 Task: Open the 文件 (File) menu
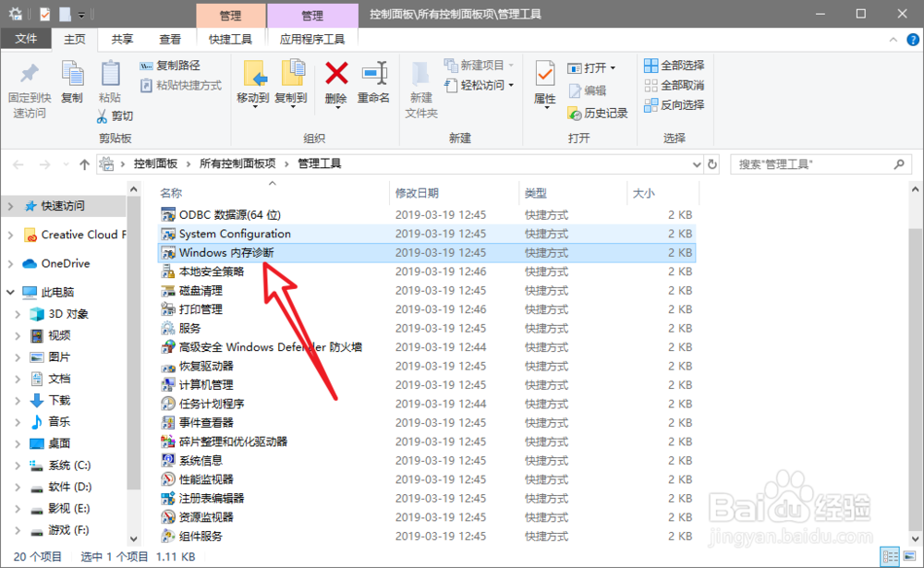tap(27, 39)
